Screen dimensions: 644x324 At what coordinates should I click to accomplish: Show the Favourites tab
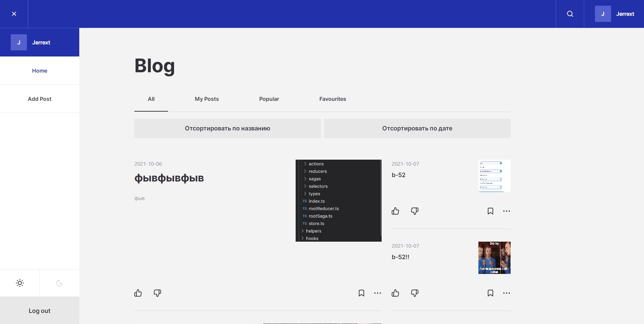333,99
